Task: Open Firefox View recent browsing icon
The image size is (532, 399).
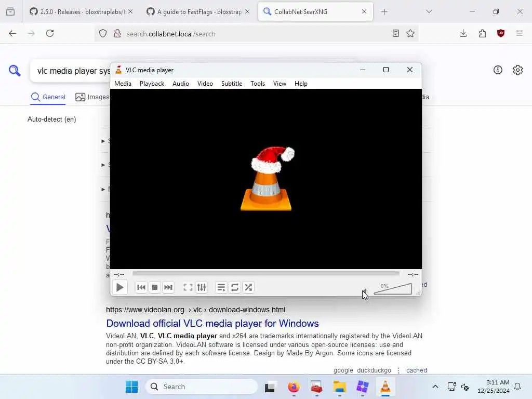Action: (x=10, y=12)
